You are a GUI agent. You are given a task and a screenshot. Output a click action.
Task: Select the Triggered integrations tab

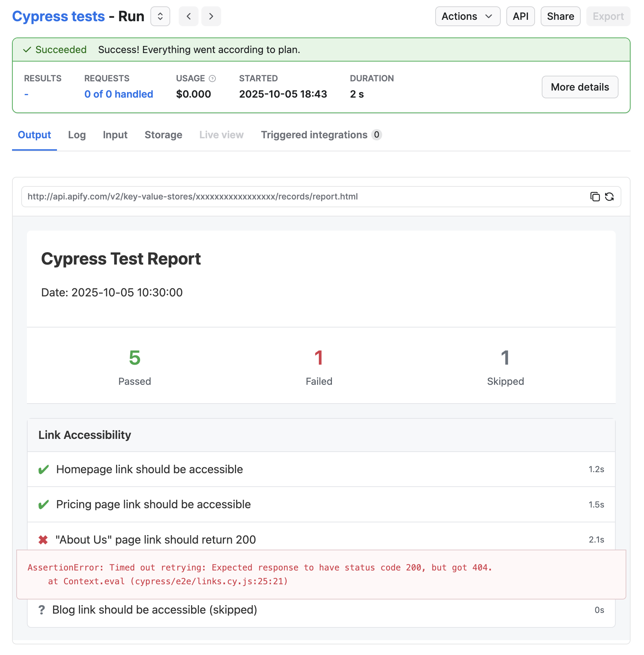(314, 135)
